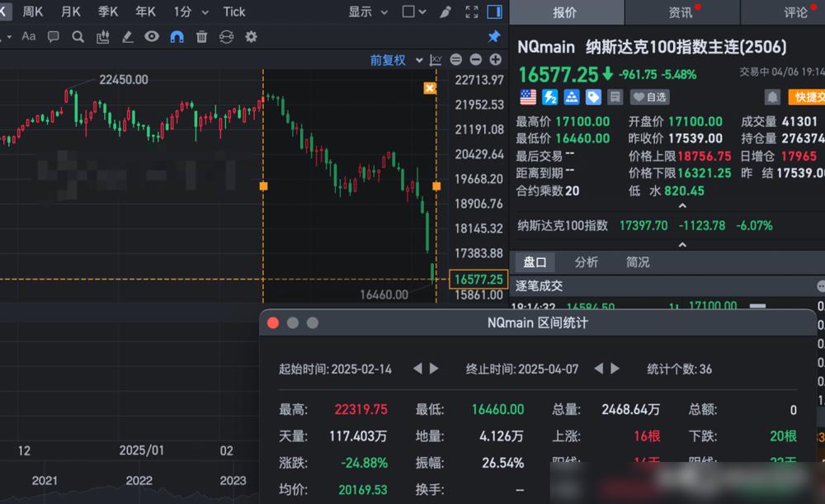825x504 pixels.
Task: Click the 最高 22319.75 value
Action: click(x=361, y=409)
